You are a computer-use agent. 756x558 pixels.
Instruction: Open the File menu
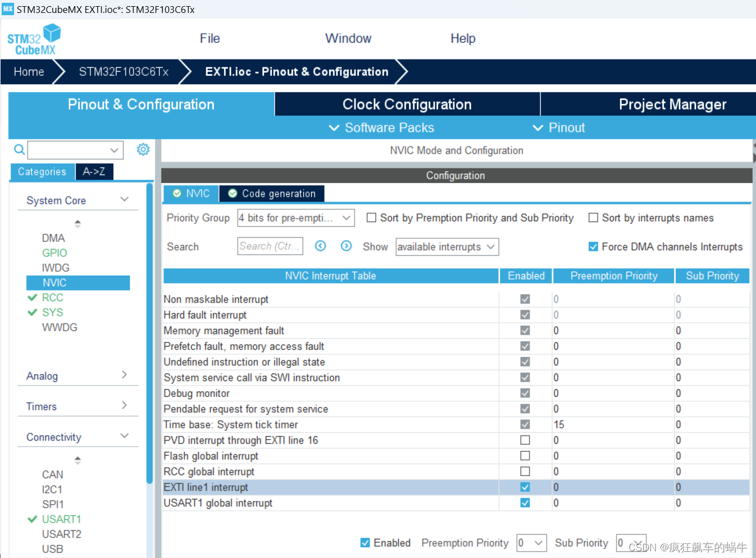pos(210,38)
